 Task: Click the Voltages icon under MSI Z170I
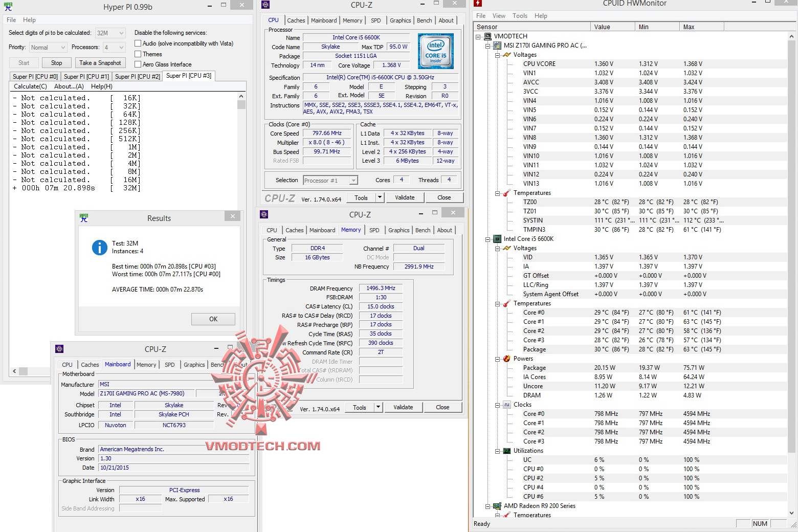tap(507, 55)
